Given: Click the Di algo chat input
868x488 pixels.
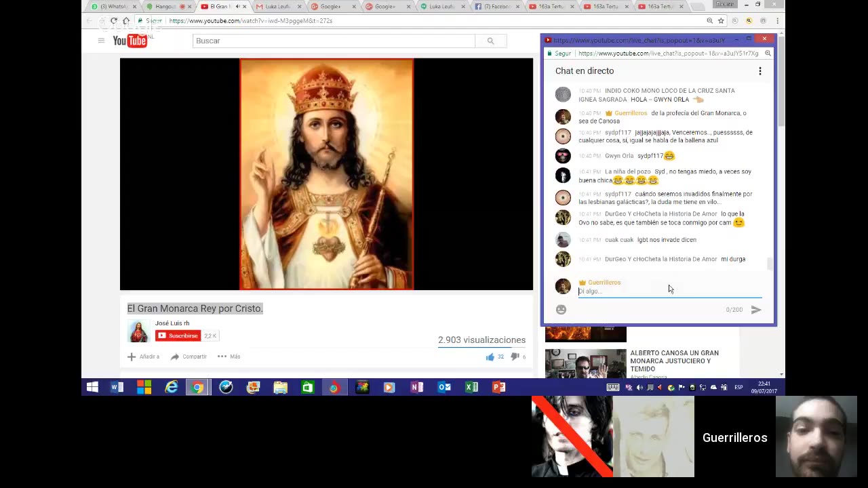Looking at the screenshot, I should coord(669,291).
